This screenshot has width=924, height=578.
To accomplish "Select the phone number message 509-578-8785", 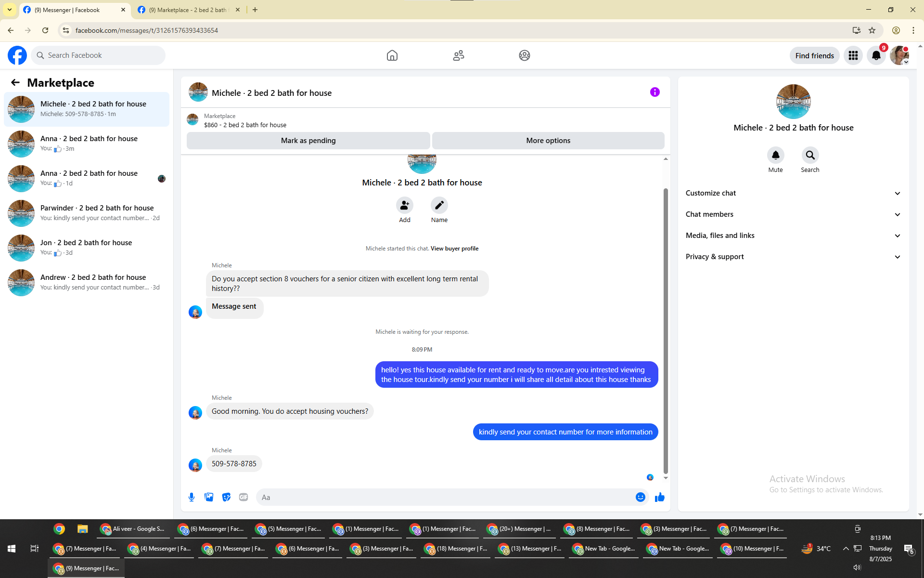I will tap(234, 464).
